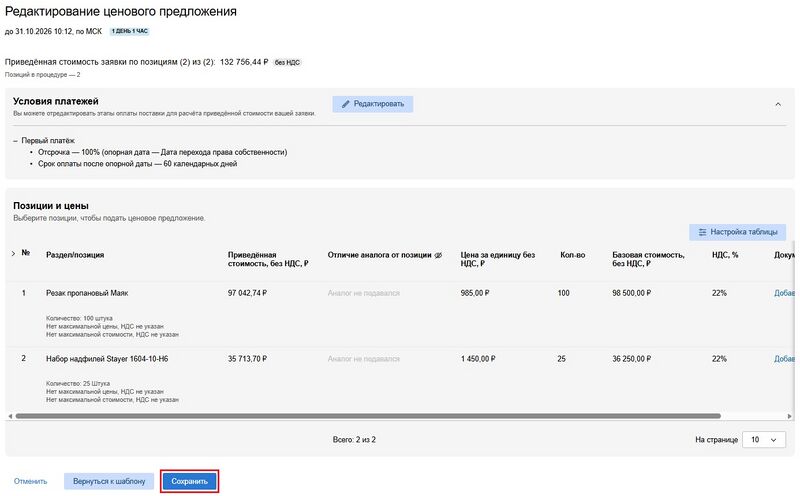
Task: Click Аналог не подавался in first row
Action: (x=363, y=293)
